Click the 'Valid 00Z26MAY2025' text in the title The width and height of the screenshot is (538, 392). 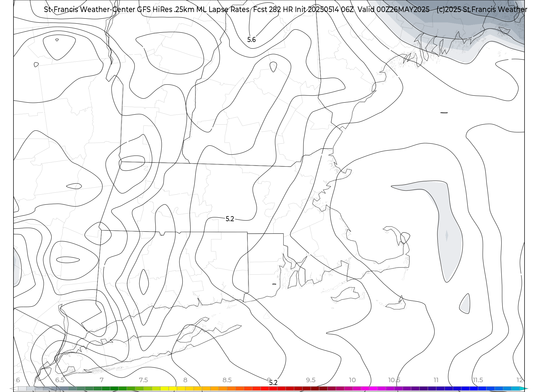coord(393,10)
